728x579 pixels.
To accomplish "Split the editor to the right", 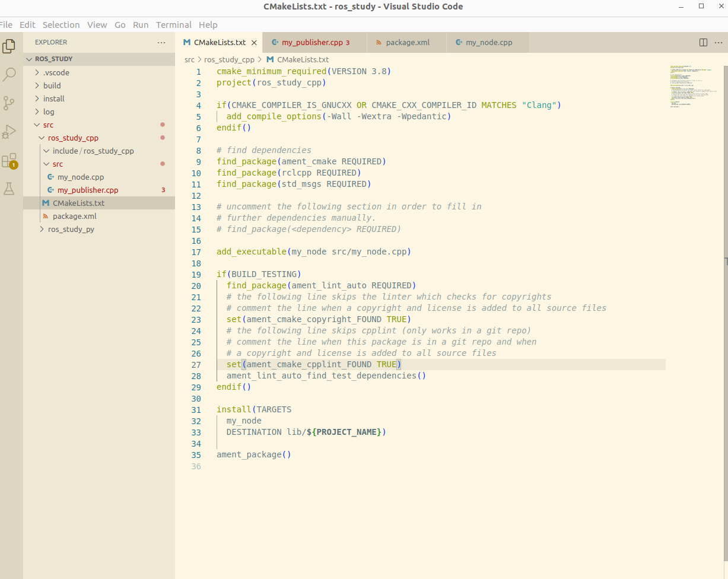I will coord(704,43).
